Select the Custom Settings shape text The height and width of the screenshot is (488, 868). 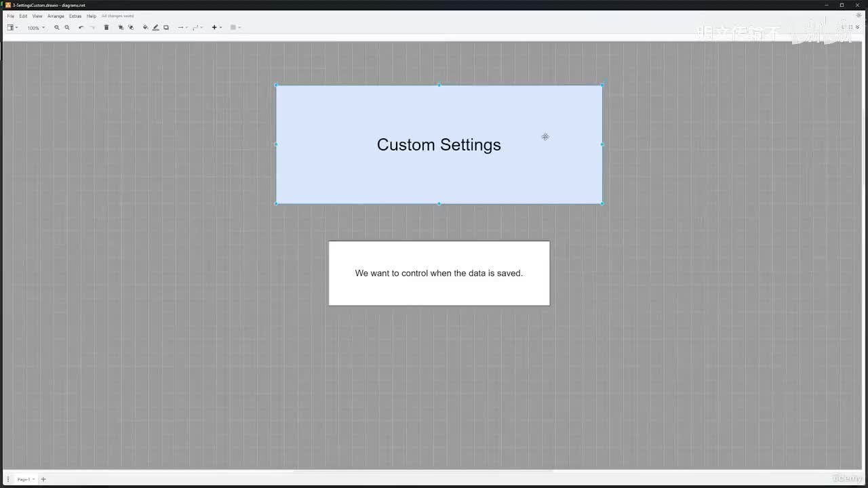pos(439,144)
